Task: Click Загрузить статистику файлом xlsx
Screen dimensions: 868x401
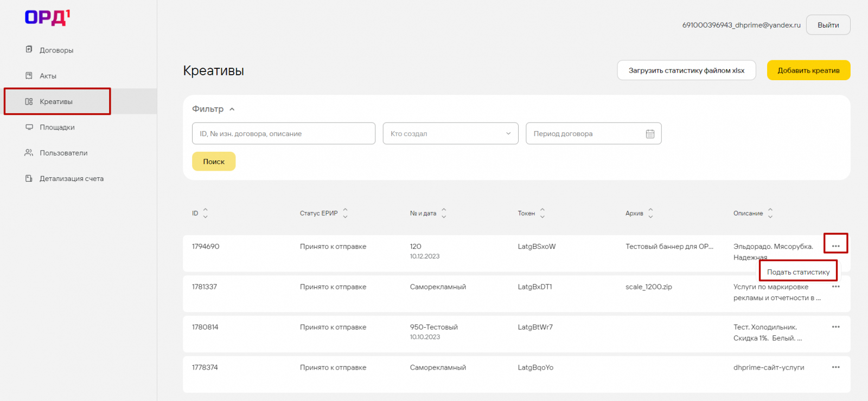Action: coord(686,70)
